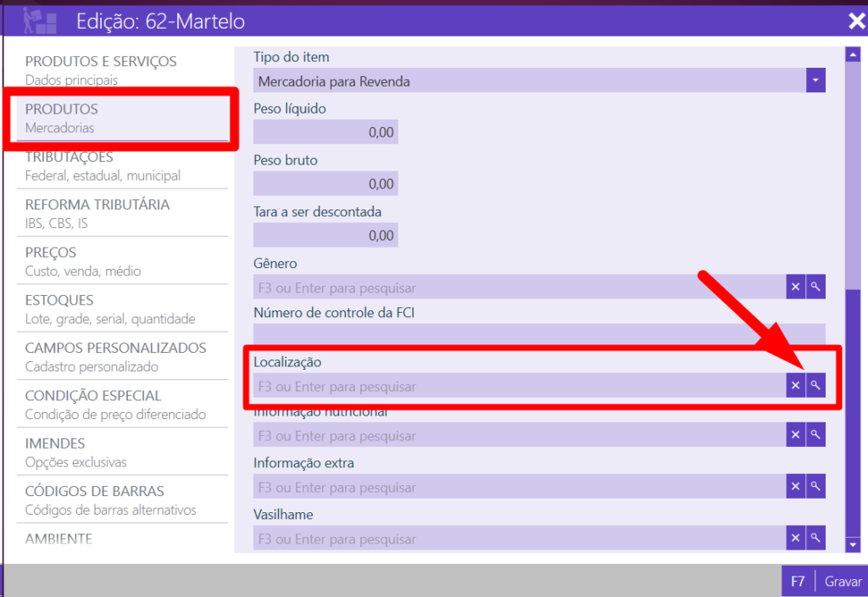Close the Edição 62-Martelo window
Image resolution: width=868 pixels, height=597 pixels.
coord(856,21)
